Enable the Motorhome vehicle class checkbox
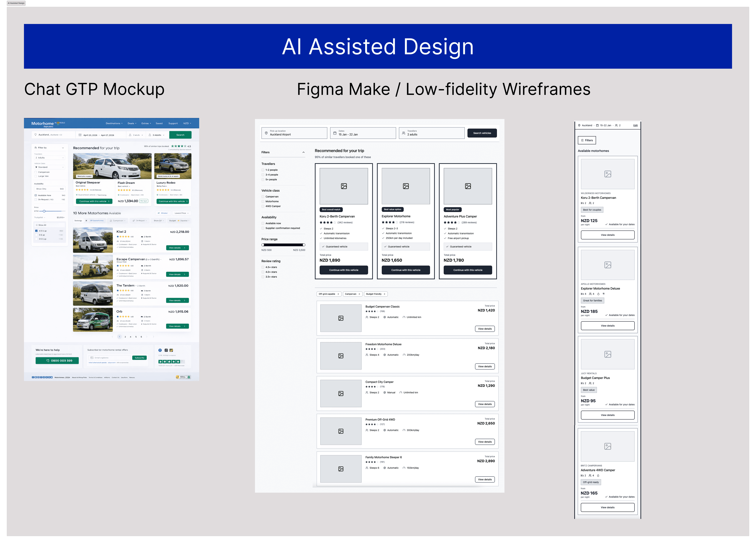 pos(263,201)
